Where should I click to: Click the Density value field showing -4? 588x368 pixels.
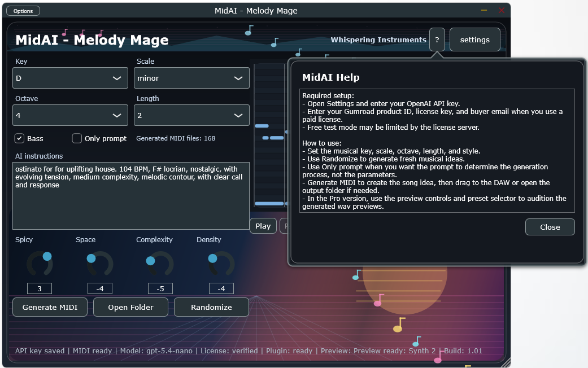pos(221,288)
